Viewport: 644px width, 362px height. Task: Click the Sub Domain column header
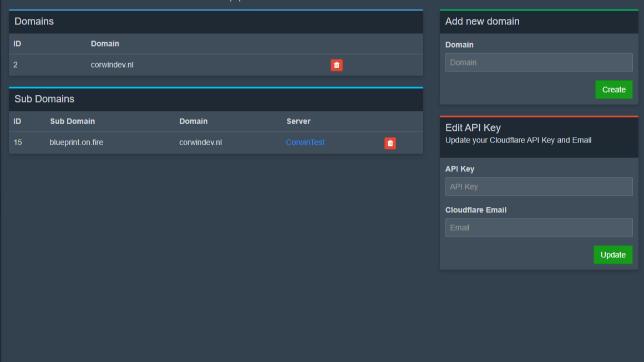coord(72,121)
